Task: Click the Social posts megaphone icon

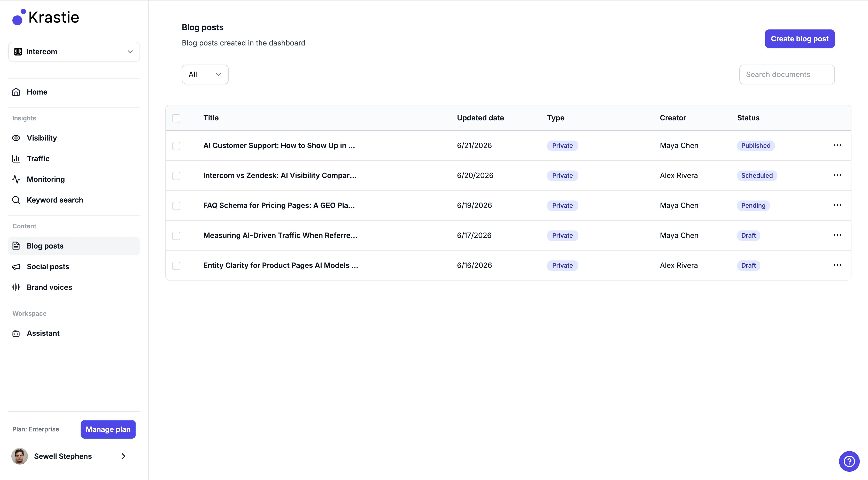Action: (x=16, y=267)
